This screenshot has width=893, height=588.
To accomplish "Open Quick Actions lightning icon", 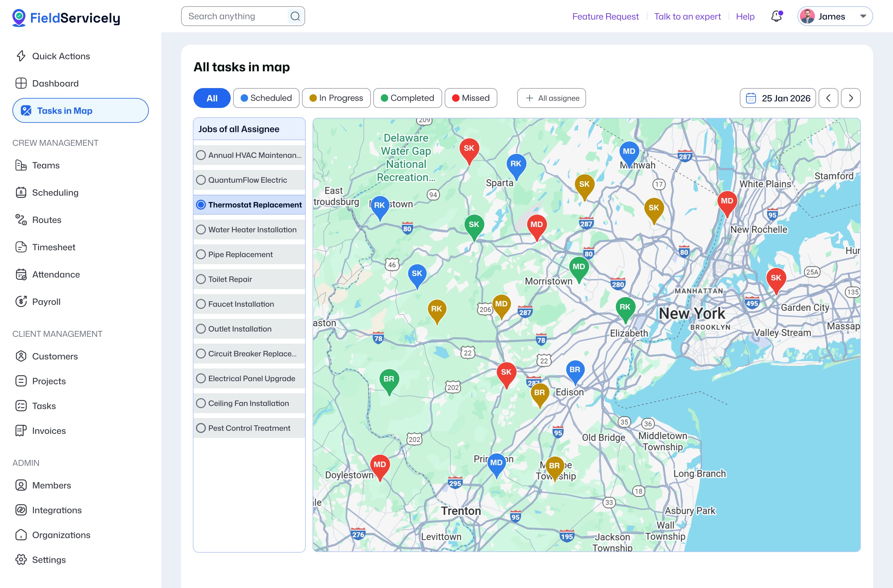I will point(21,56).
